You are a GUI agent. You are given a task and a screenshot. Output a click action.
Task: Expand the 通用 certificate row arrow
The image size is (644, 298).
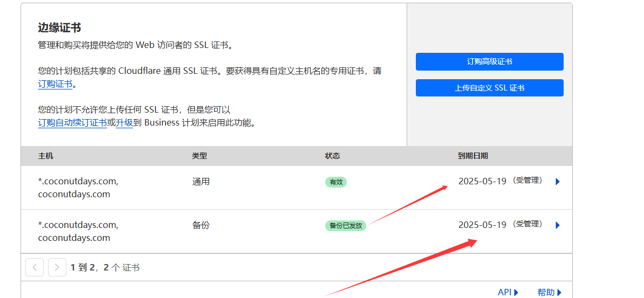557,182
